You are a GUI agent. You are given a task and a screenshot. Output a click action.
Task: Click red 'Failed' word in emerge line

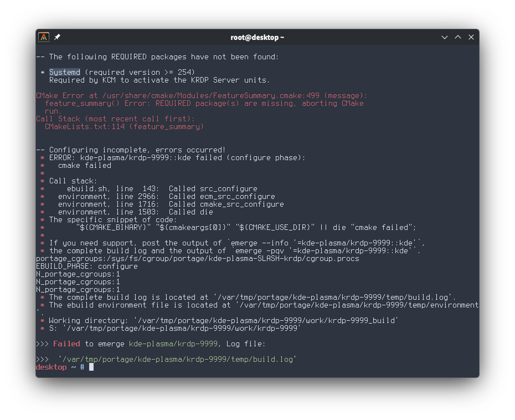(66, 344)
